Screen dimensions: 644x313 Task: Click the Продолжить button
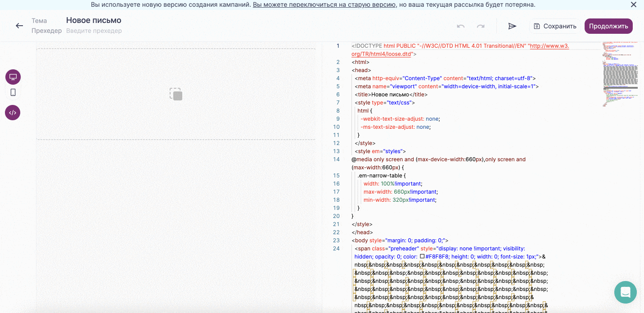(608, 26)
